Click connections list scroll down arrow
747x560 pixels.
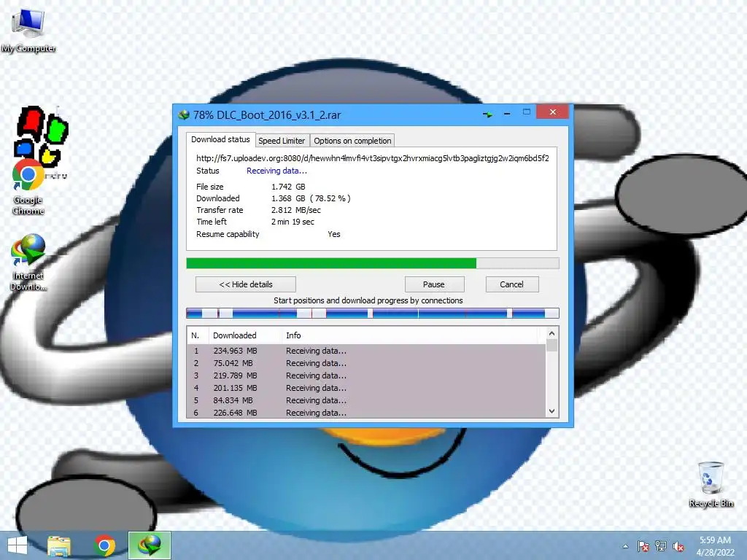coord(551,411)
